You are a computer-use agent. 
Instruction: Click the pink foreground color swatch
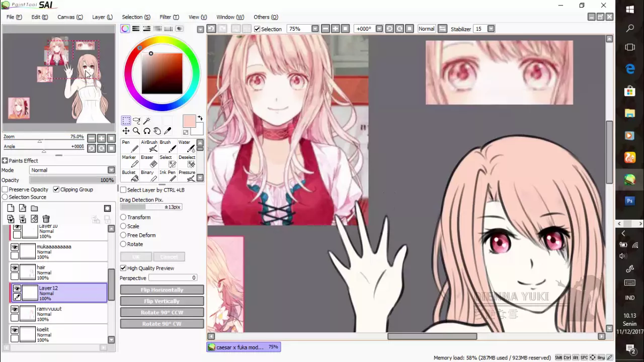(189, 122)
